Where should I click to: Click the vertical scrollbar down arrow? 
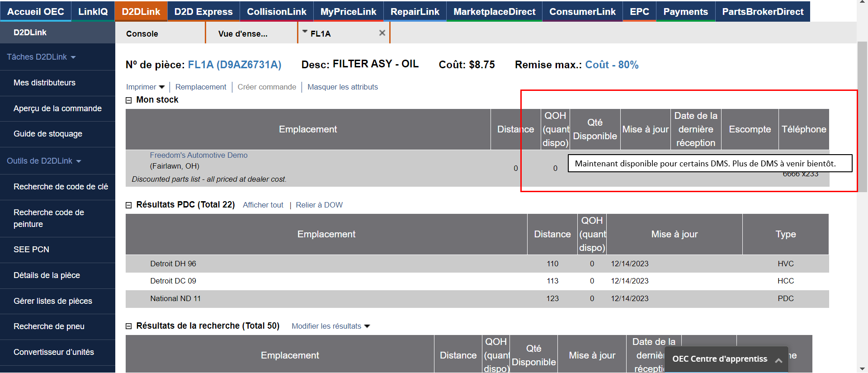862,368
